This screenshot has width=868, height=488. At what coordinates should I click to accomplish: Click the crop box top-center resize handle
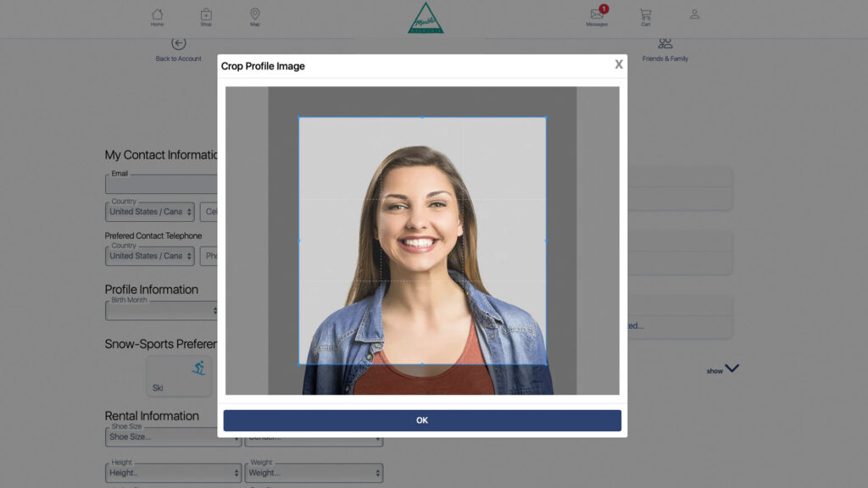[x=422, y=118]
